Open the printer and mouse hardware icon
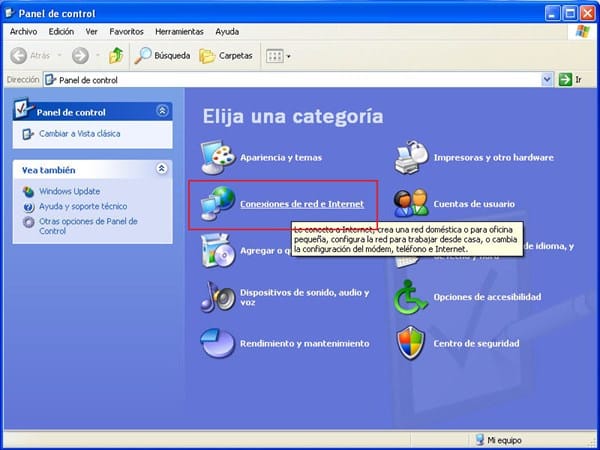Viewport: 600px width, 450px height. (411, 157)
